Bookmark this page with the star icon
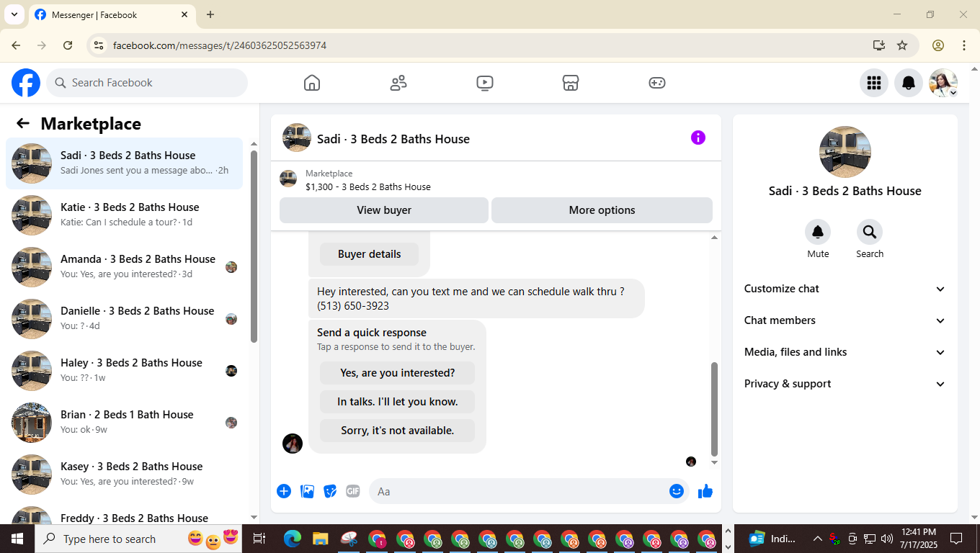Viewport: 980px width, 553px height. [902, 45]
